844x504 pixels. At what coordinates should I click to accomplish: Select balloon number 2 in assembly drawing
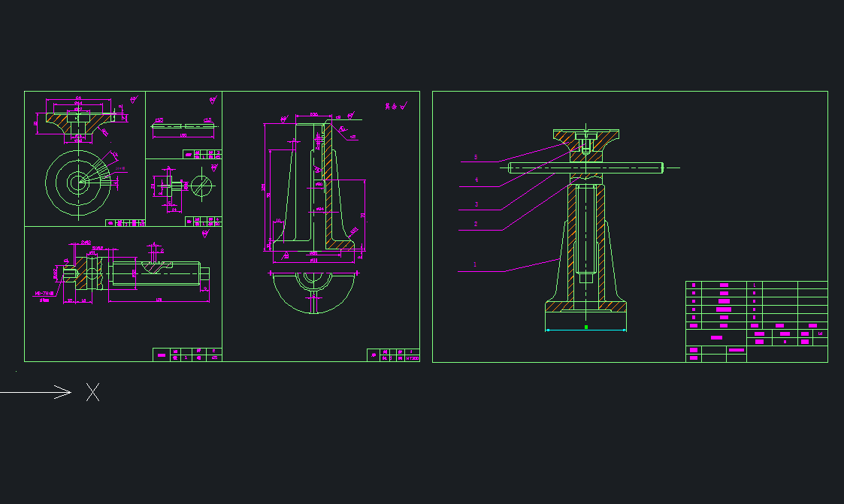[x=475, y=224]
